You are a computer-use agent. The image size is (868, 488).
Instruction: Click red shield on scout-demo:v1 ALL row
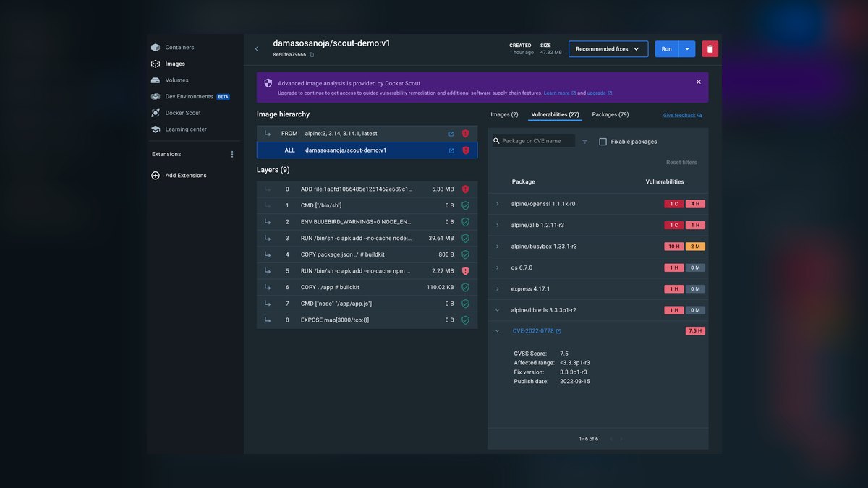point(466,150)
